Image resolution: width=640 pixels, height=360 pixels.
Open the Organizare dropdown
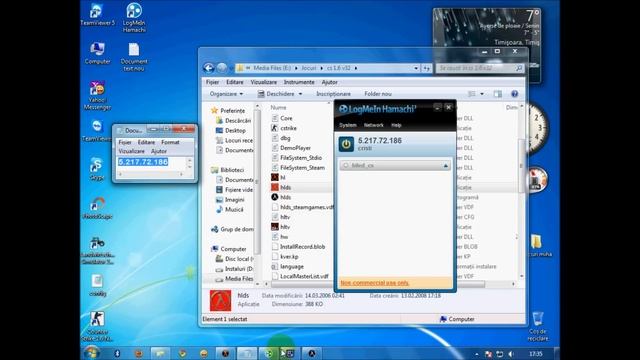(226, 94)
